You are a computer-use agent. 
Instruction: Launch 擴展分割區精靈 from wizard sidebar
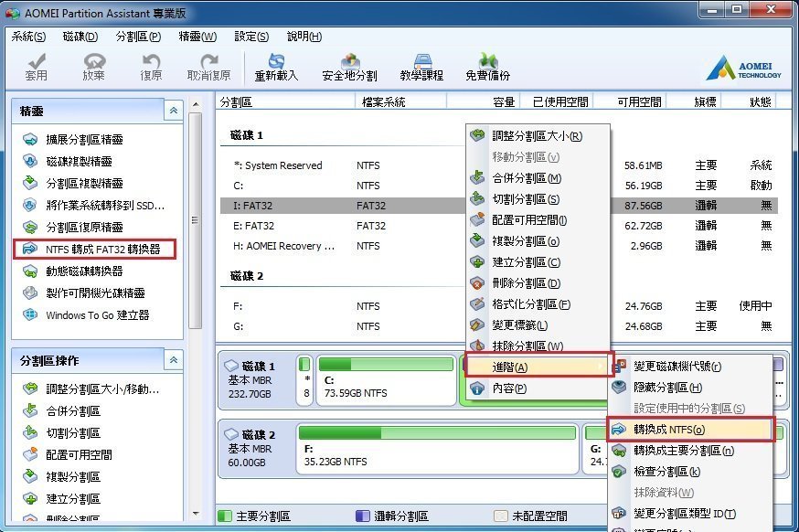click(73, 139)
